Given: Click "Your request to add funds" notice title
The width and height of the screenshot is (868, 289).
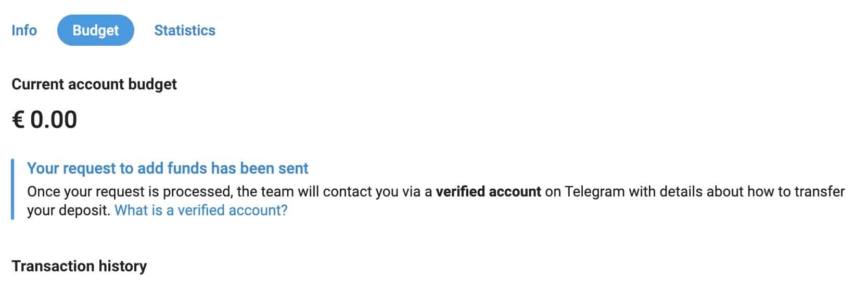Looking at the screenshot, I should [168, 168].
